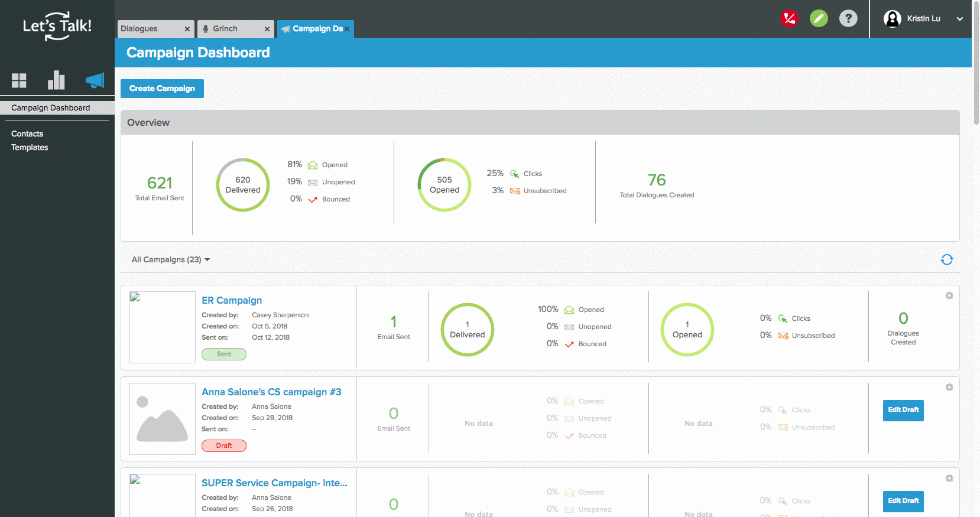The image size is (980, 517).
Task: Click the Create Campaign button
Action: click(162, 89)
